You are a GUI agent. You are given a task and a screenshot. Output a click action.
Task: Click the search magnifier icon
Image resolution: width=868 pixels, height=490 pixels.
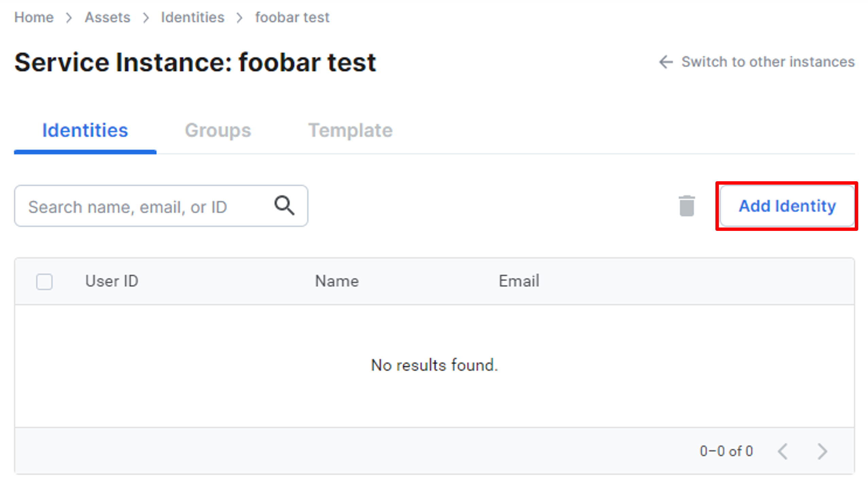pos(284,205)
